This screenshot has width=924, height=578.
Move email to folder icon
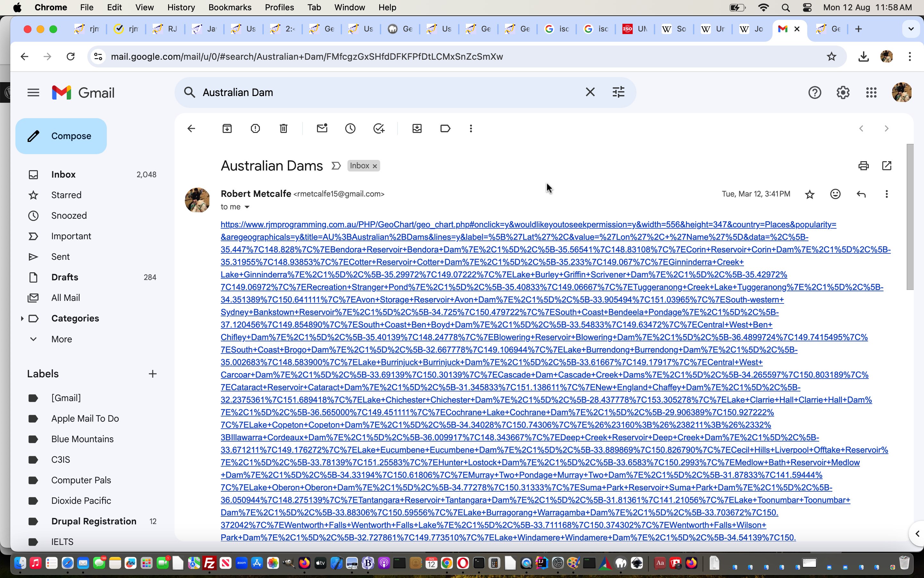click(417, 128)
